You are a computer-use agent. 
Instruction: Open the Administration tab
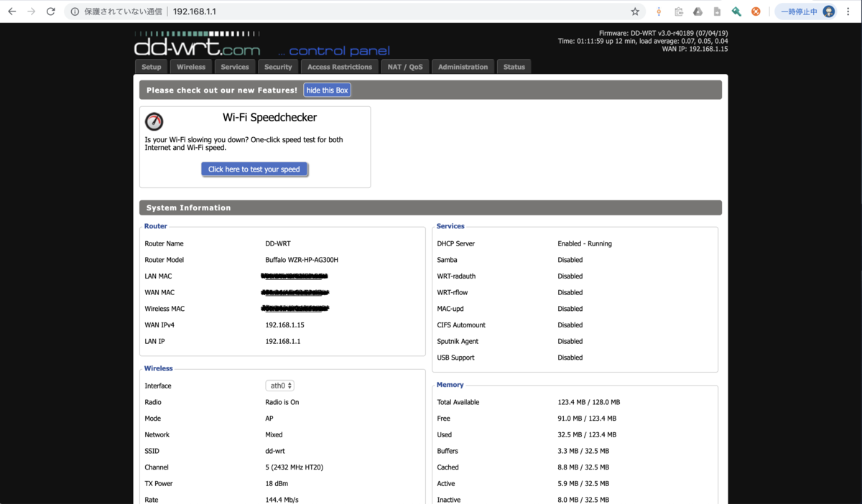coord(463,67)
